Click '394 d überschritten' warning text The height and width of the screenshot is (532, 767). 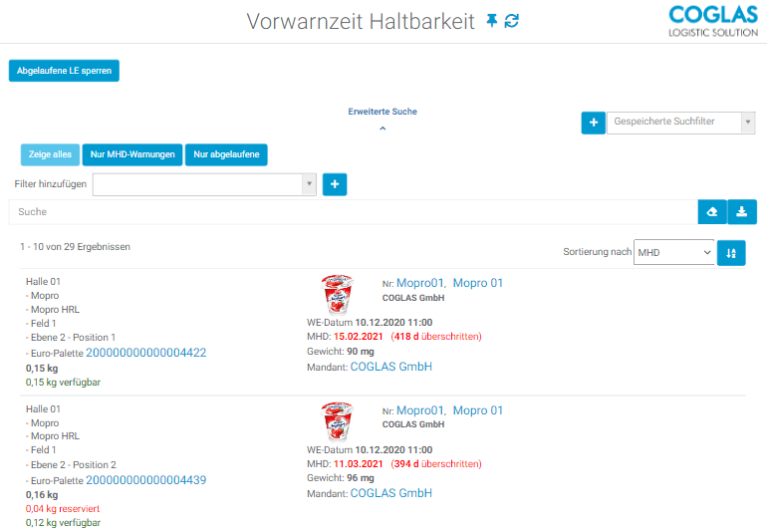[436, 464]
